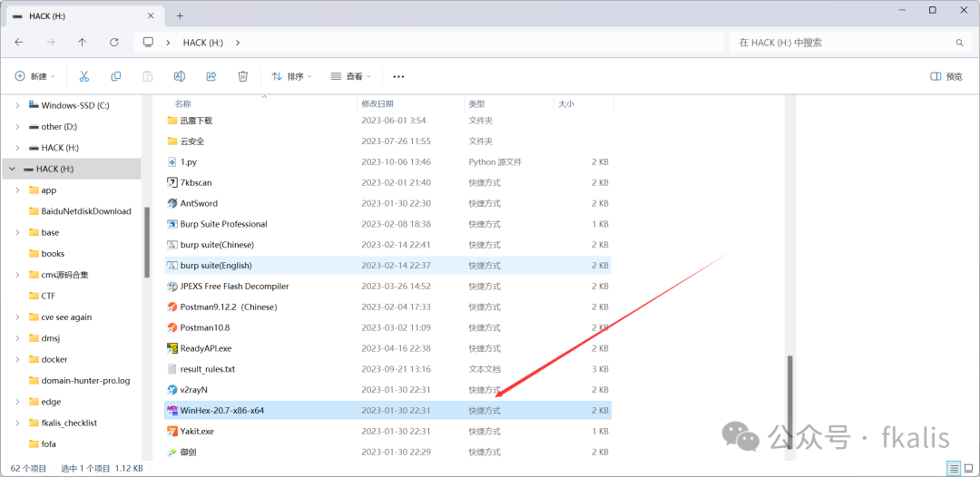
Task: Switch to details view icon in status bar
Action: (x=954, y=468)
